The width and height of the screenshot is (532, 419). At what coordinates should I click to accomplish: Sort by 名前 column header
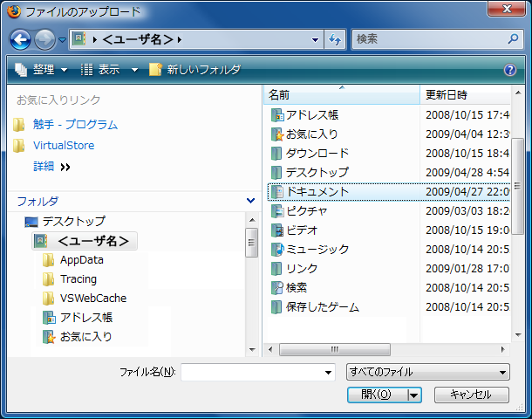tap(342, 95)
